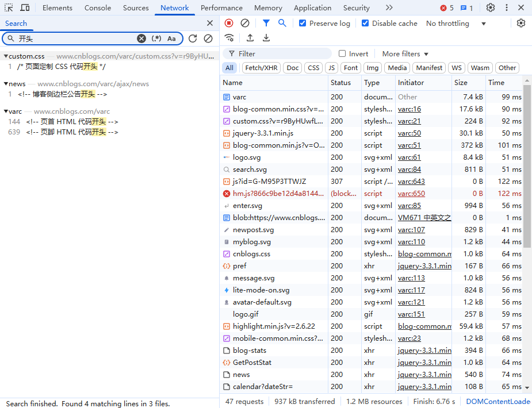This screenshot has height=408, width=532.
Task: Filter by WS requests
Action: point(457,68)
